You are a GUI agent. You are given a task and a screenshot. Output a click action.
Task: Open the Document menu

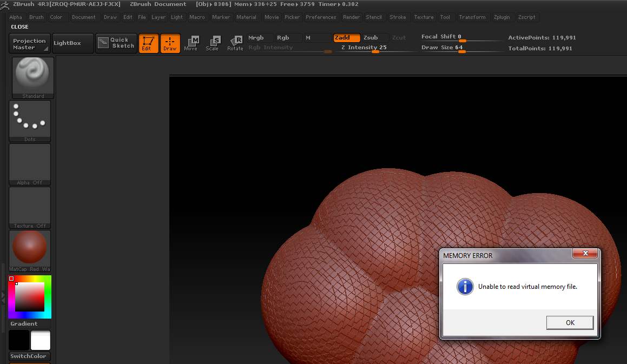[x=83, y=17]
